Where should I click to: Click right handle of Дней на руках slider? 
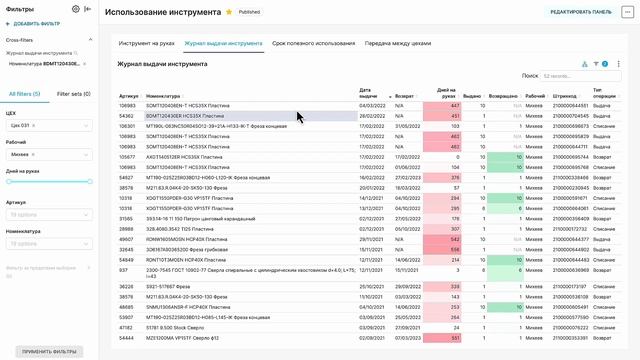coord(90,182)
